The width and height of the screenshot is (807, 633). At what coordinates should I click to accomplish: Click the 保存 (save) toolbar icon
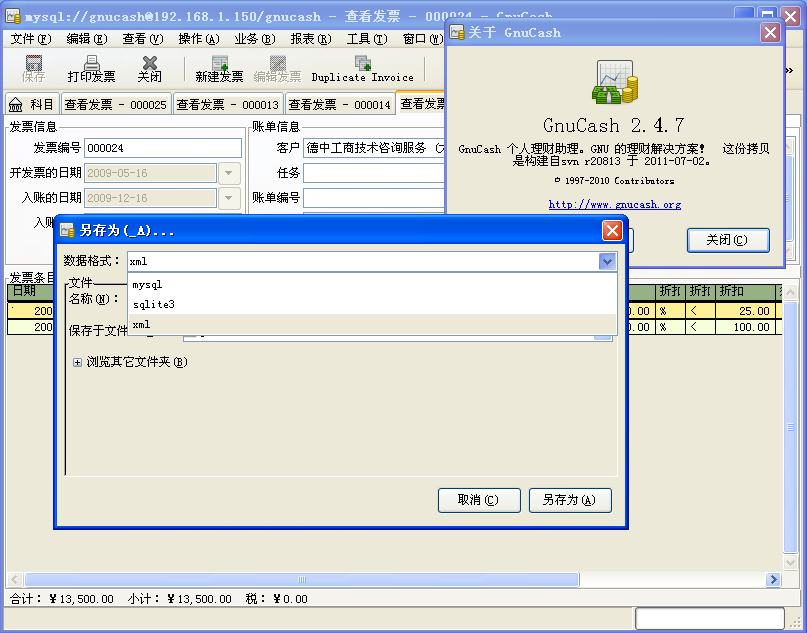(x=34, y=64)
